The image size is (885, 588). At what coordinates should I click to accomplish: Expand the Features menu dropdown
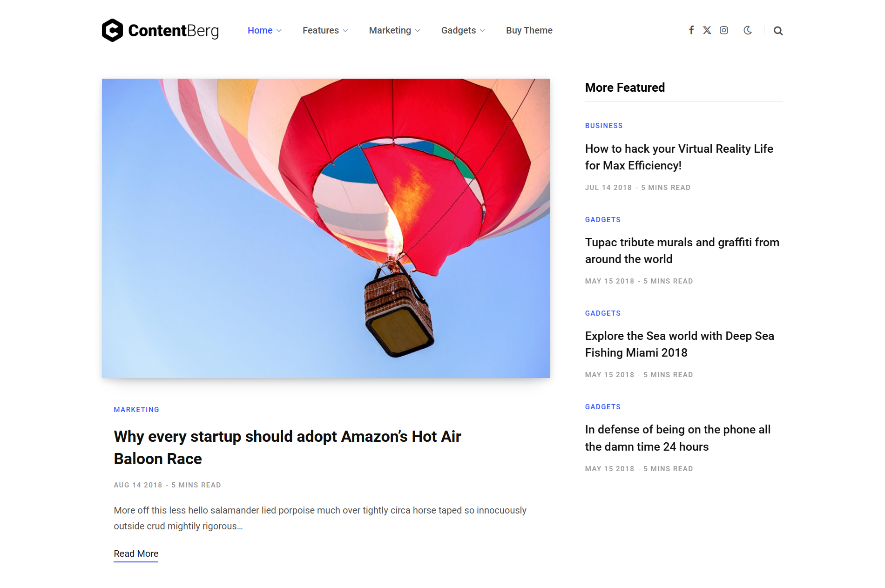coord(325,30)
